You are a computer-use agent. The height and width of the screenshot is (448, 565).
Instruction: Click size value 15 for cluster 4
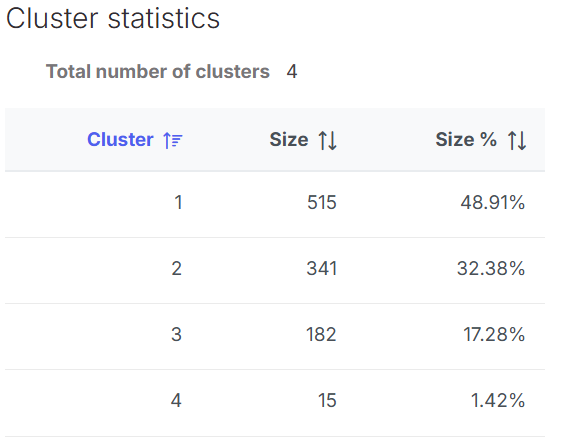pos(327,400)
